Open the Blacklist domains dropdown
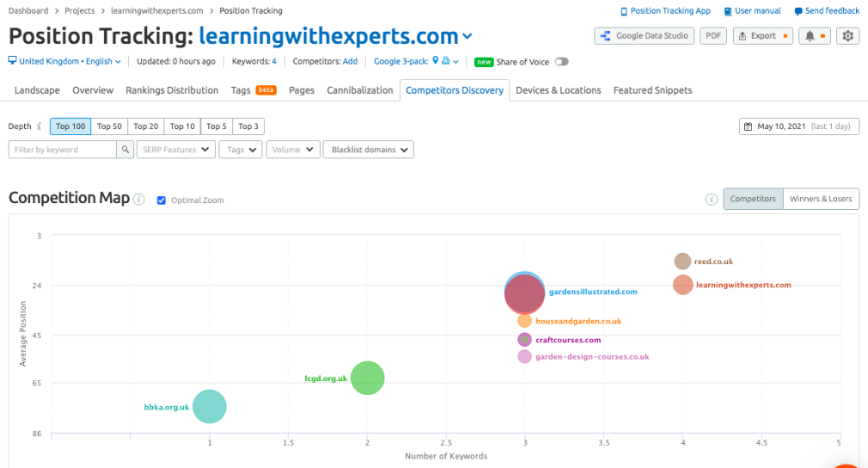The height and width of the screenshot is (468, 868). (x=368, y=150)
